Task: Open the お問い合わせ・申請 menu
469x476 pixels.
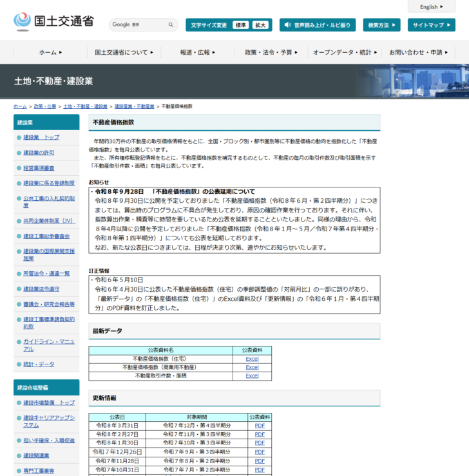Action: pyautogui.click(x=418, y=52)
